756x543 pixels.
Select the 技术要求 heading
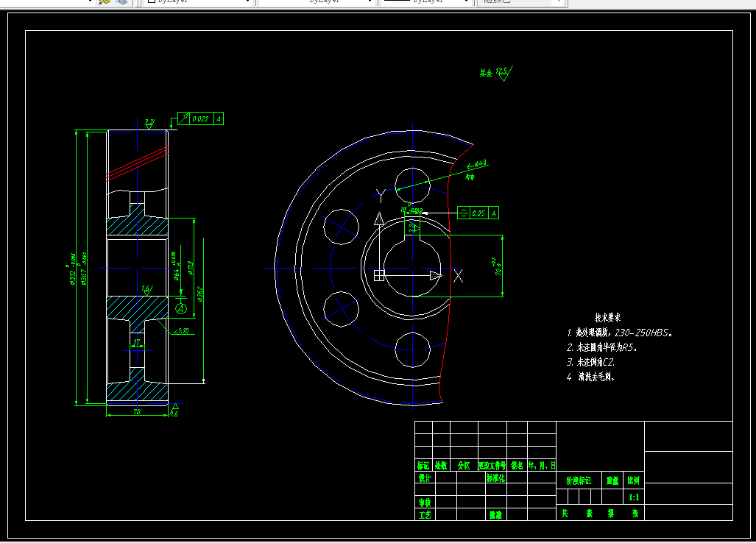click(x=607, y=318)
